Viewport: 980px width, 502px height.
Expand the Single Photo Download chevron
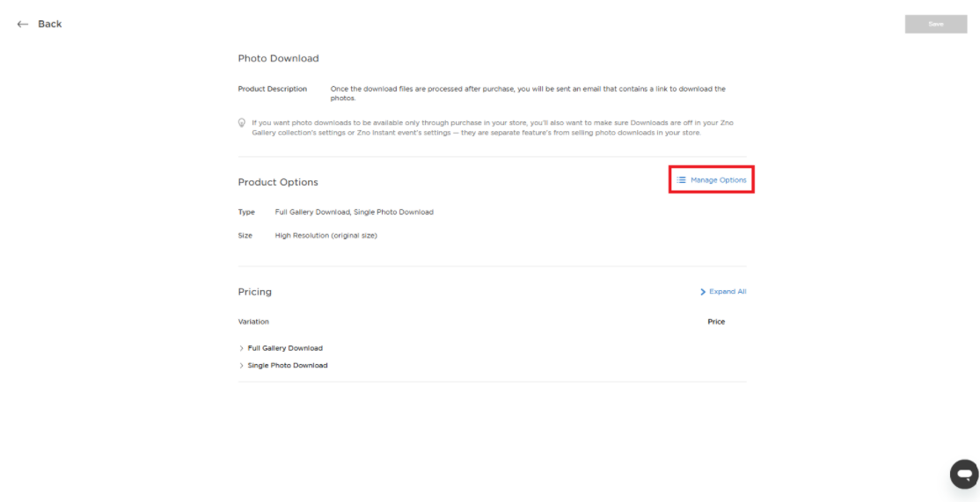[x=241, y=366]
